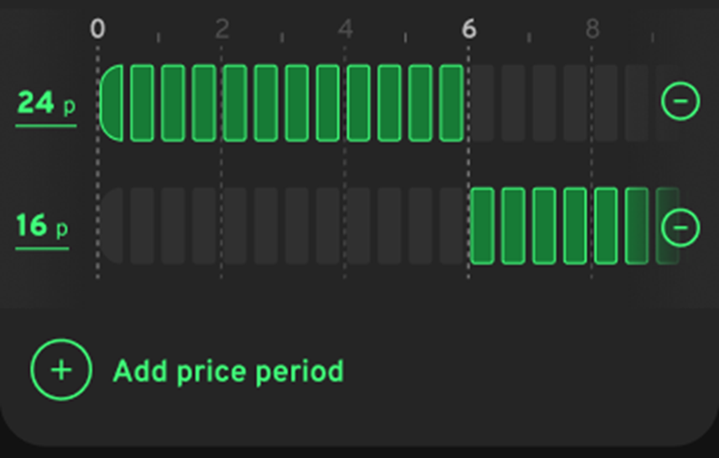Viewport: 719px width, 458px height.
Task: Select hour 4 on timeline scale
Action: tap(345, 29)
